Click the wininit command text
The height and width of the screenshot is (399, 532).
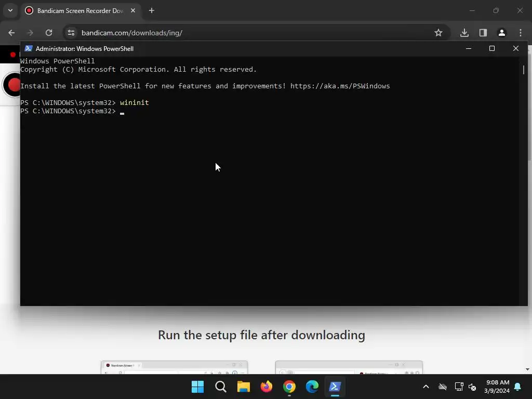135,102
